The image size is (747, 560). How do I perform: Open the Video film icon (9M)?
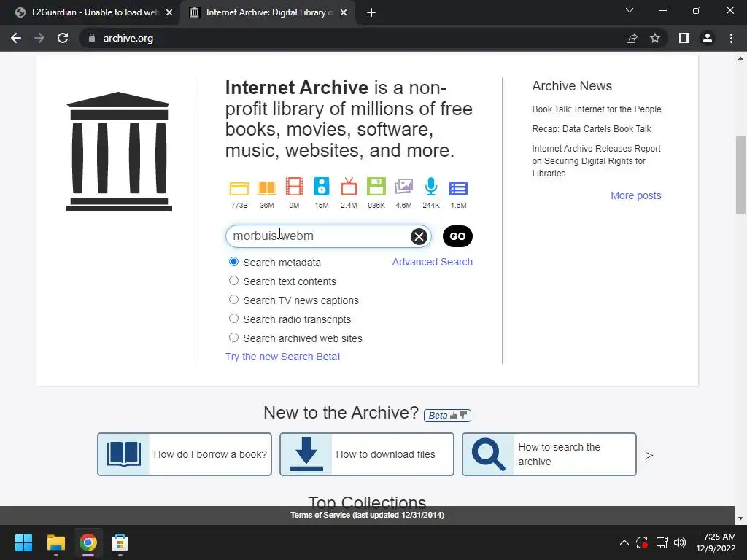coord(294,187)
